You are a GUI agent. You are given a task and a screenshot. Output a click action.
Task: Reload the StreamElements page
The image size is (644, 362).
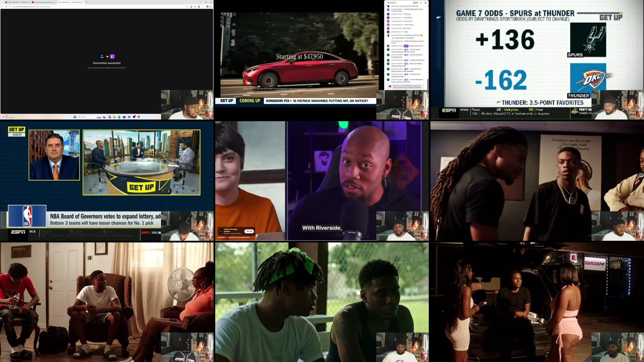[6, 7]
